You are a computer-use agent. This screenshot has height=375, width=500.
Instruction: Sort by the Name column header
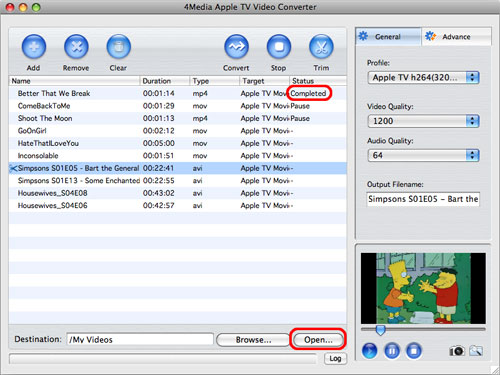[74, 81]
